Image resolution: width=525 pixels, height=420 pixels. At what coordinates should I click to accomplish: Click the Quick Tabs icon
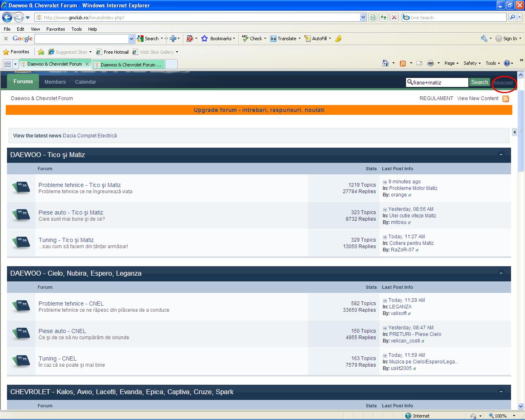7,64
